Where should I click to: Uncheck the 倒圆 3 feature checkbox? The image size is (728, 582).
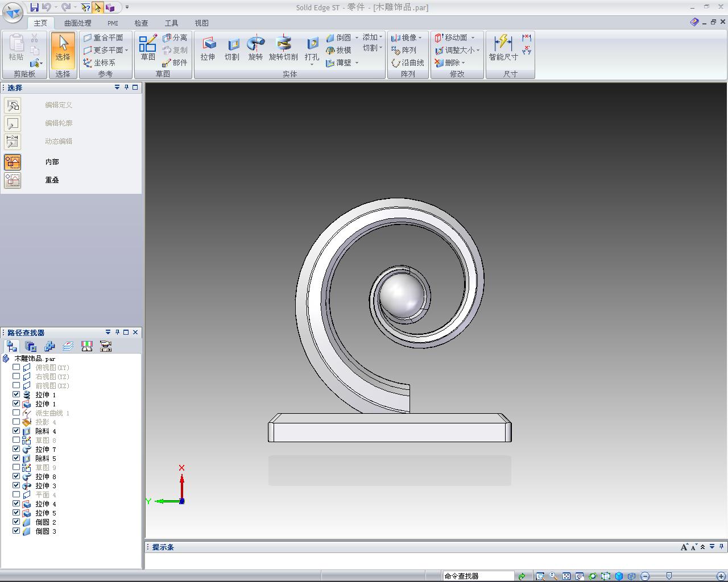16,531
